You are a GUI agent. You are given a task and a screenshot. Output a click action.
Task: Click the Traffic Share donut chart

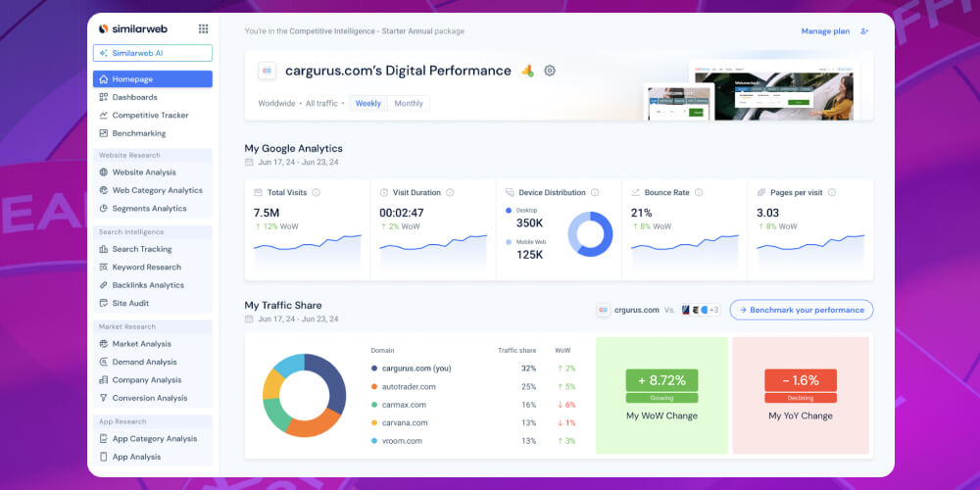305,396
